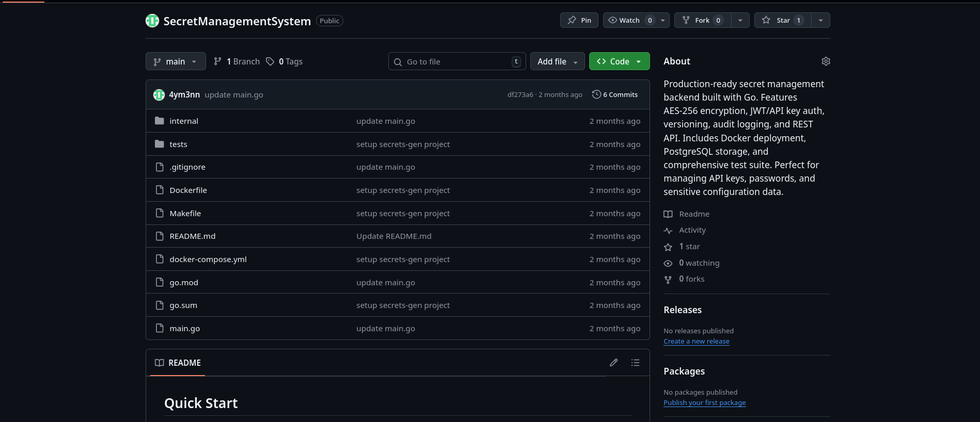The width and height of the screenshot is (980, 422).
Task: Expand the Add file menu
Action: 557,61
